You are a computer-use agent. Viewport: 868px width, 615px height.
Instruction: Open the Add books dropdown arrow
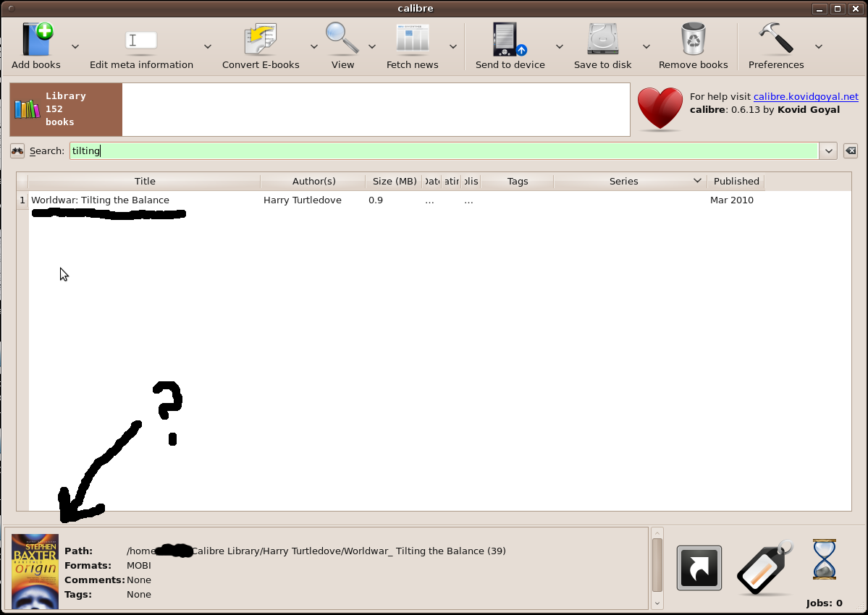75,46
